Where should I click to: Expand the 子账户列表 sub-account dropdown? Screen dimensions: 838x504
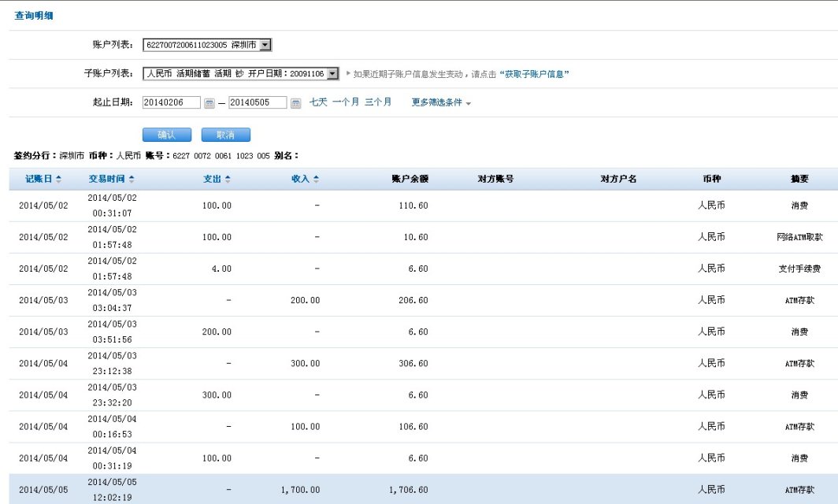(x=332, y=73)
